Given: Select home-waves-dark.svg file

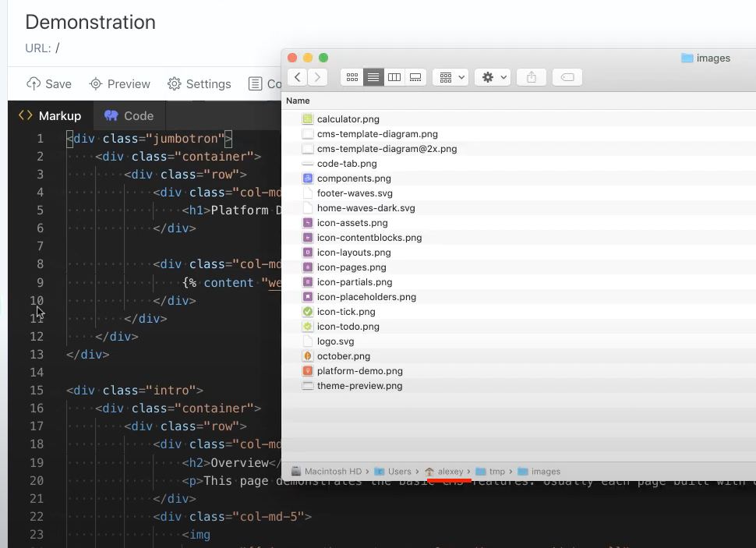Looking at the screenshot, I should (x=366, y=208).
